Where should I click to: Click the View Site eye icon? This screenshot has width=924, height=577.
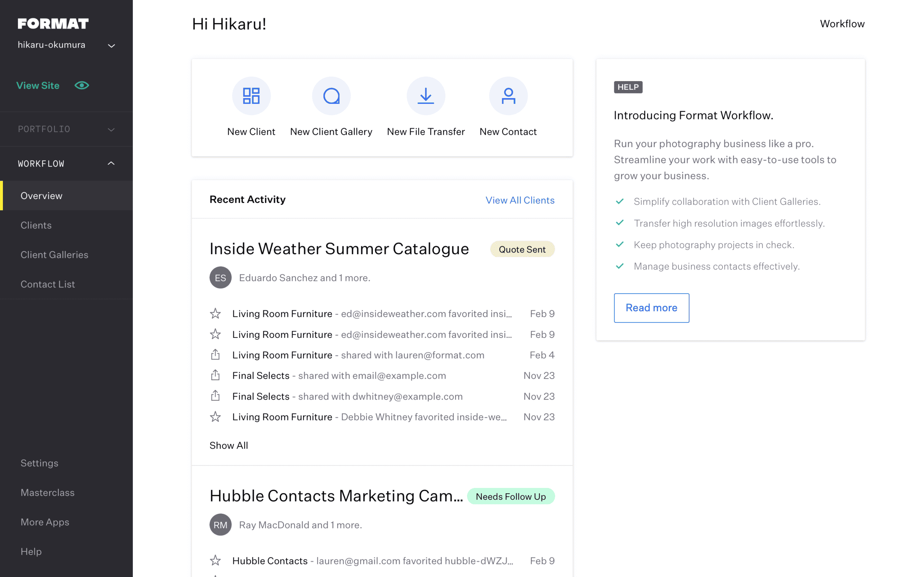[x=82, y=85]
